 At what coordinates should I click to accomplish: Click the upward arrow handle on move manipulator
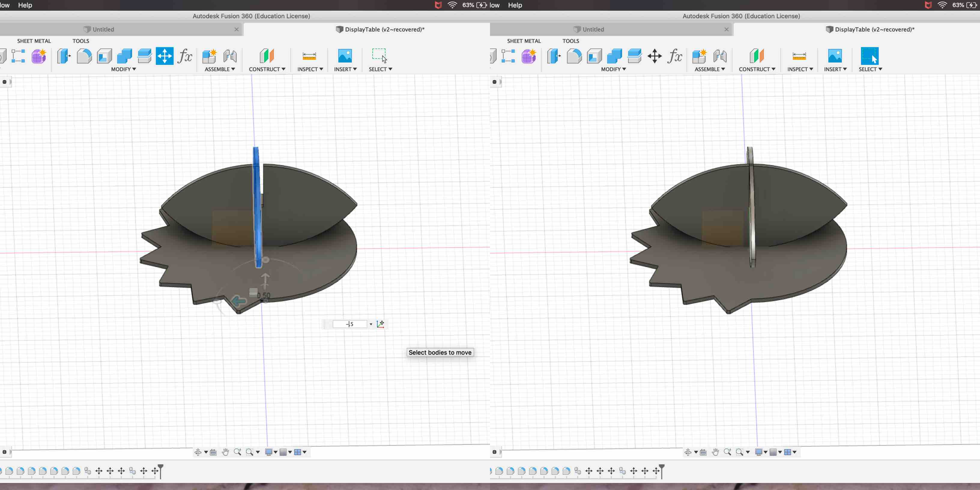pyautogui.click(x=265, y=281)
